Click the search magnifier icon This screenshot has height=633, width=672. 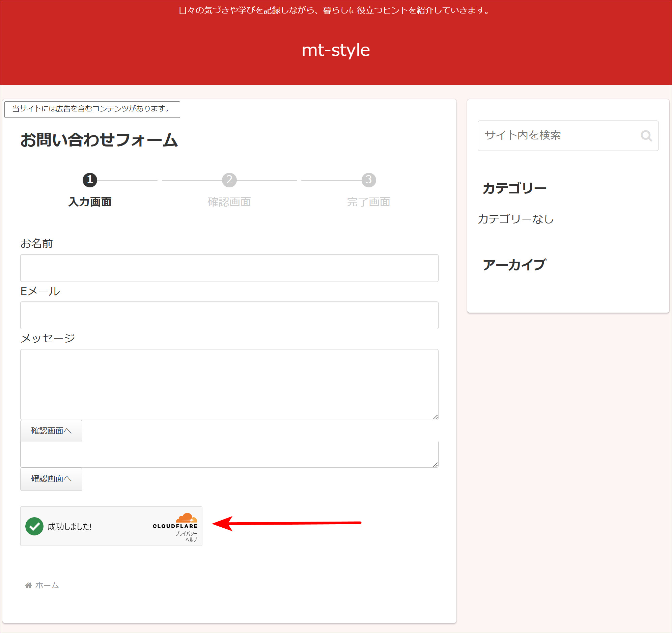(646, 136)
